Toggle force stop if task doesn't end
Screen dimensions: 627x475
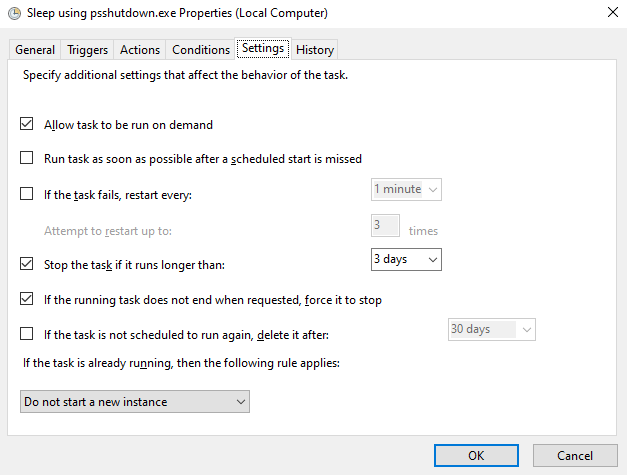(x=27, y=299)
